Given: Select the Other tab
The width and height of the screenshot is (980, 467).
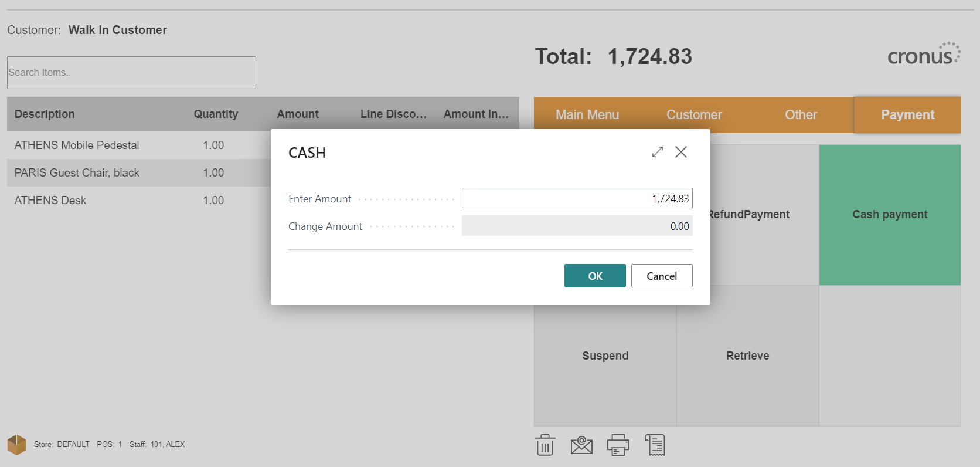Looking at the screenshot, I should coord(801,115).
